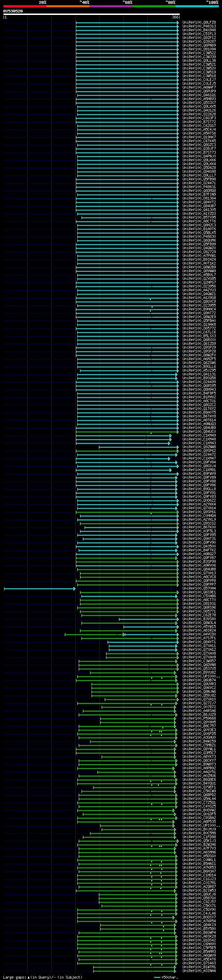
Task: Select label UniRef100_Q1DS42
Action: pos(199,940)
